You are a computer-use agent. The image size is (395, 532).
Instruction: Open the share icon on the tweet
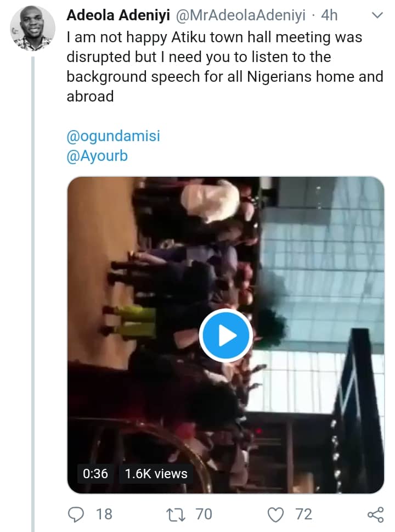click(x=375, y=514)
